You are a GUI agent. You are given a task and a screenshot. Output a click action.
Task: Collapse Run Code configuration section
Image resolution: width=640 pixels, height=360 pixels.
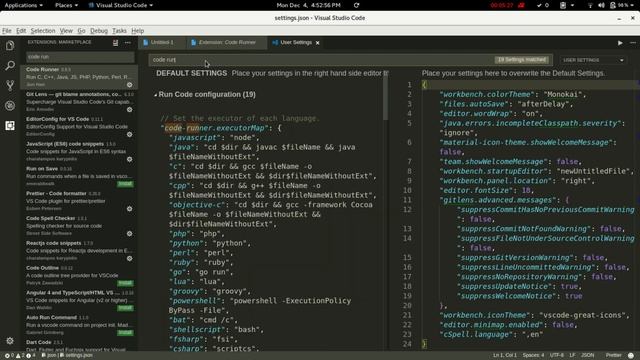(156, 95)
